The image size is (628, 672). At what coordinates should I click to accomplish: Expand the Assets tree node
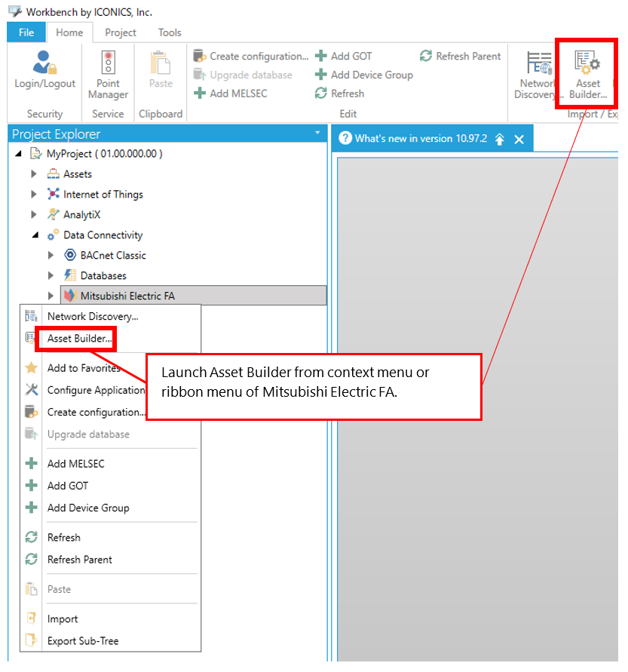(x=34, y=174)
